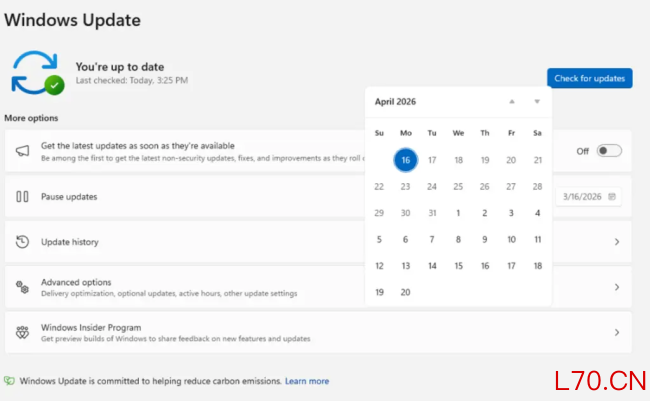Image resolution: width=650 pixels, height=401 pixels.
Task: Select April 11 in the calendar
Action: click(538, 240)
